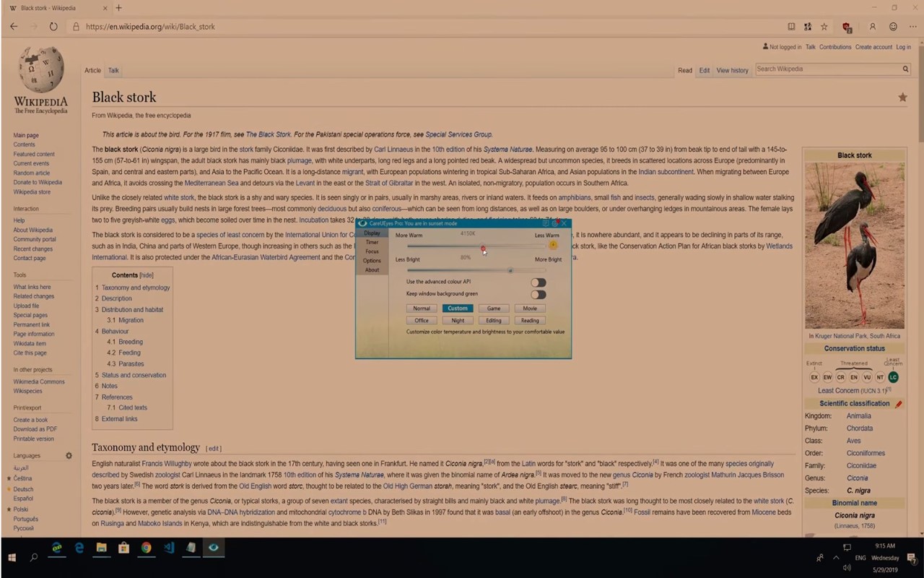Choose Normal preset button
Image resolution: width=924 pixels, height=578 pixels.
[422, 309]
